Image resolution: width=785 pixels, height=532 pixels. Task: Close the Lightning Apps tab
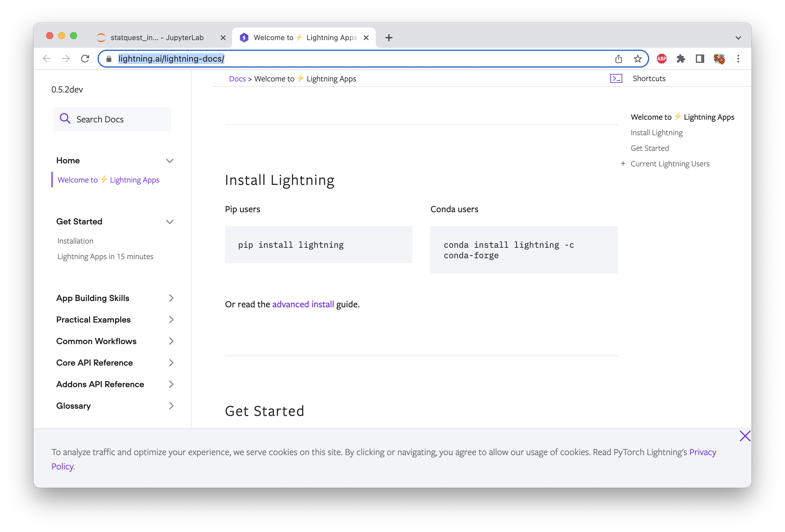click(x=366, y=37)
